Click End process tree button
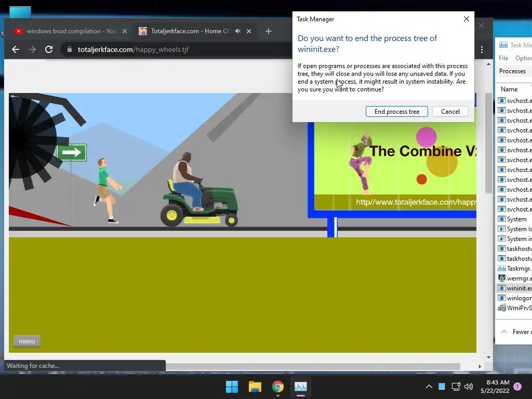 click(396, 112)
